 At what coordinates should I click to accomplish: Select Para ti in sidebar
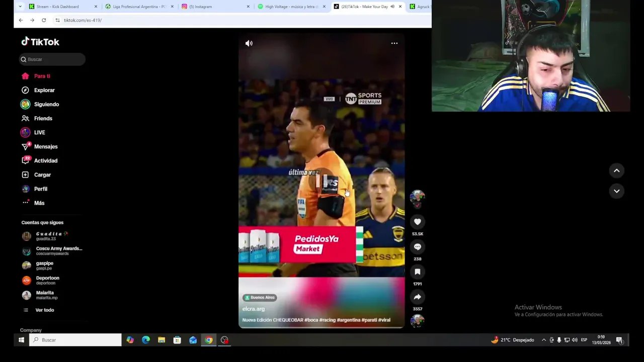tap(42, 76)
